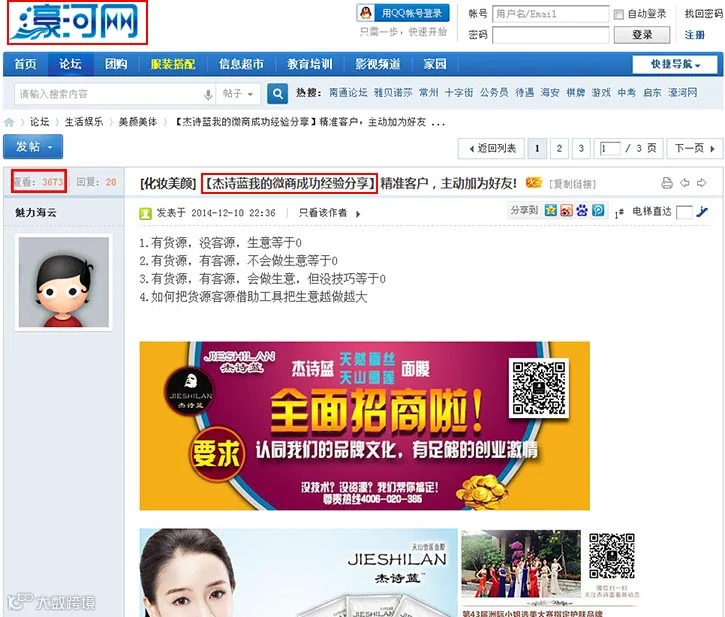
Task: Click the 找回密码 link
Action: (x=704, y=14)
